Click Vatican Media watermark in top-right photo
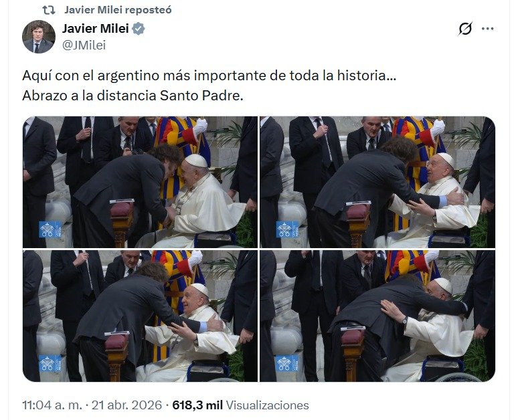524x420 pixels. coord(288,229)
